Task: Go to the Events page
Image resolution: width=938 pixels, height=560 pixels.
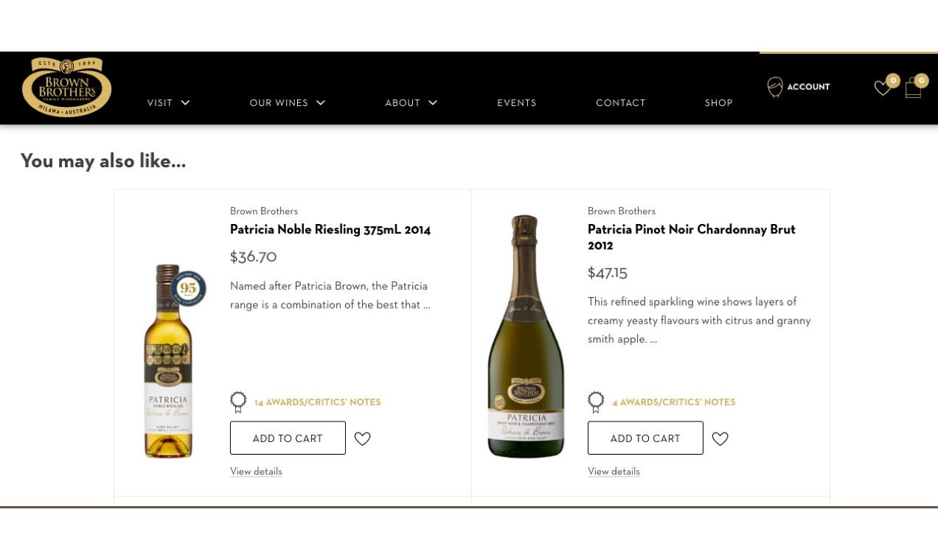Action: (517, 103)
